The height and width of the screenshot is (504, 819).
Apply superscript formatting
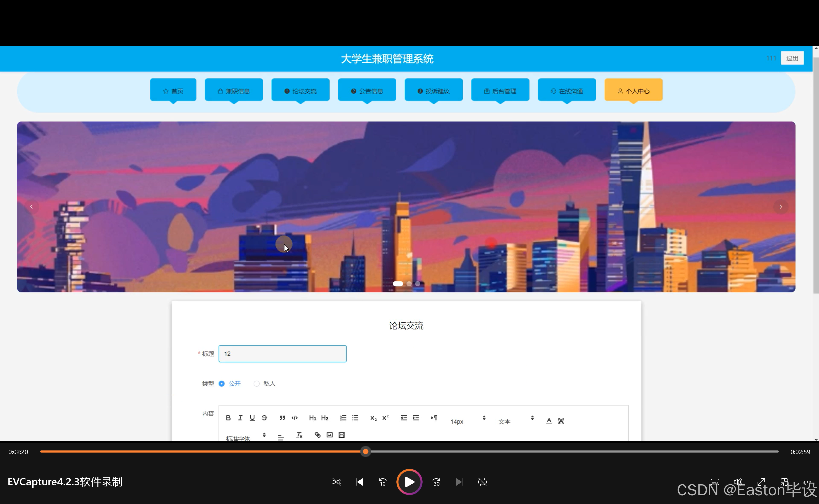coord(385,418)
